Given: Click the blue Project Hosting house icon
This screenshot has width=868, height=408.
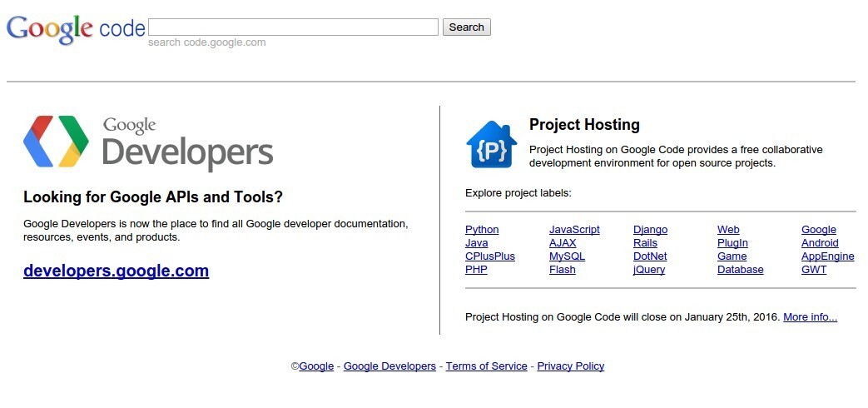Looking at the screenshot, I should click(x=492, y=144).
